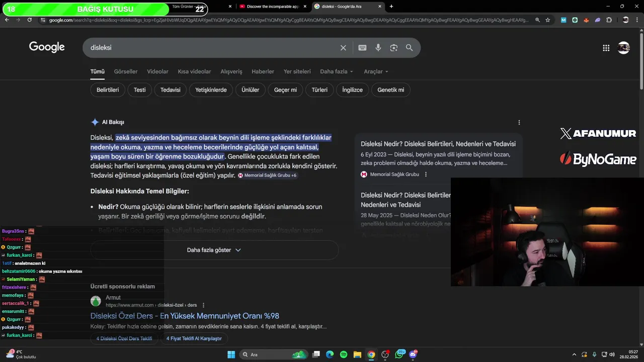This screenshot has width=644, height=362.
Task: Clear the search box with the X icon
Action: point(343,48)
